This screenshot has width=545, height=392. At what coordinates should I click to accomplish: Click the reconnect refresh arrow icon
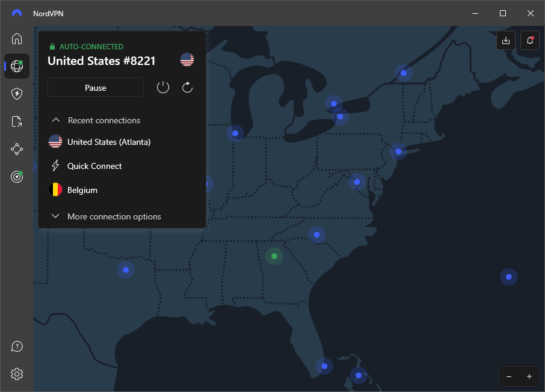click(x=187, y=87)
